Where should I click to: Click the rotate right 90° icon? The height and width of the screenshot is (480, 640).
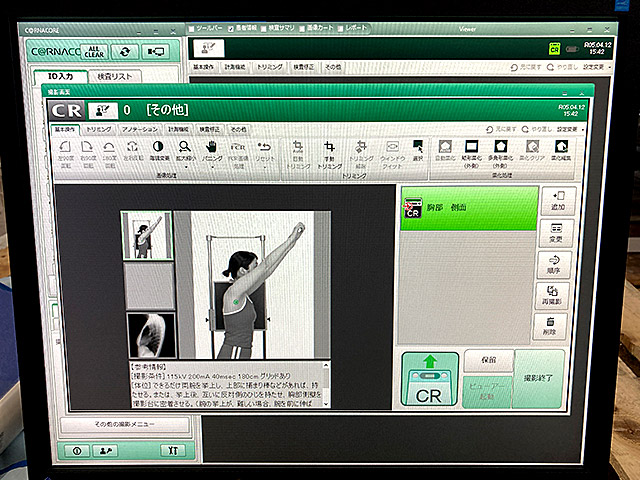coord(87,147)
